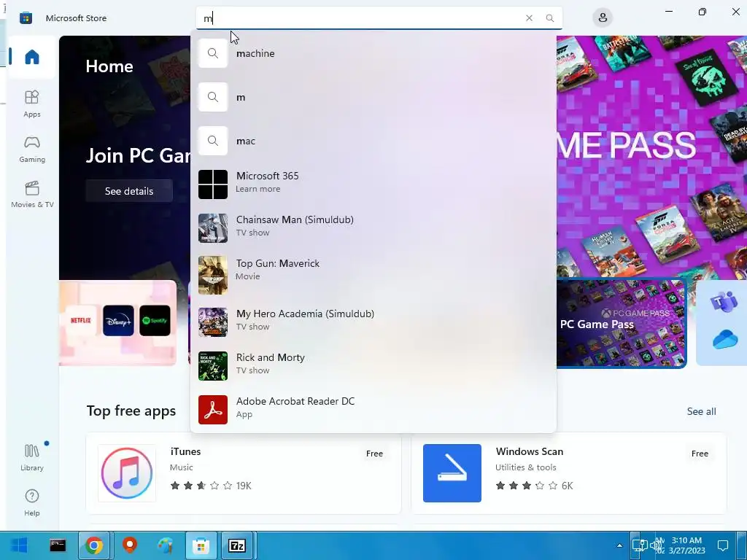Click the Chainsaw Man poster thumbnail

tap(213, 228)
